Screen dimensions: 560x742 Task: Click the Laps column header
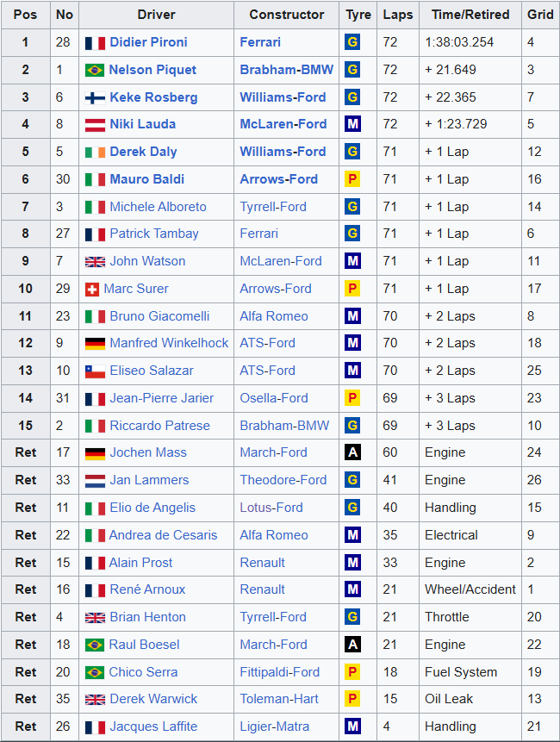point(398,15)
